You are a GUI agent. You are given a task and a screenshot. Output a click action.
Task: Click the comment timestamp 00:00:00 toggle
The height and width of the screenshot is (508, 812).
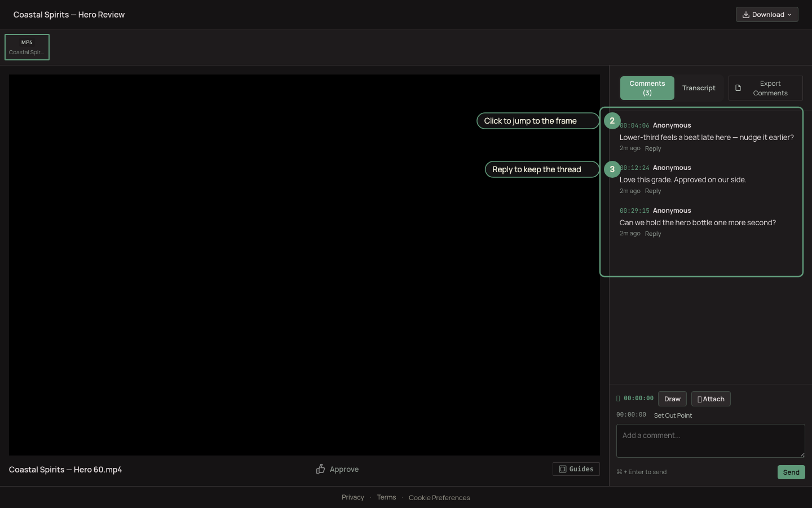635,398
